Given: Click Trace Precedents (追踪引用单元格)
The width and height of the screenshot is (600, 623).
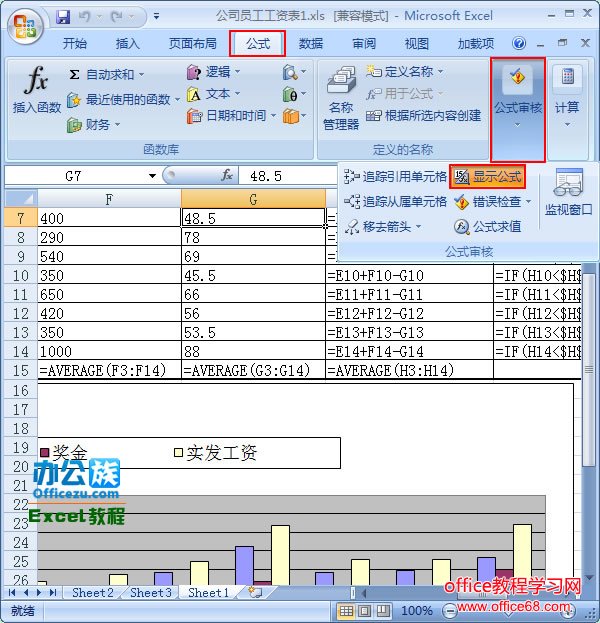Looking at the screenshot, I should click(x=395, y=176).
